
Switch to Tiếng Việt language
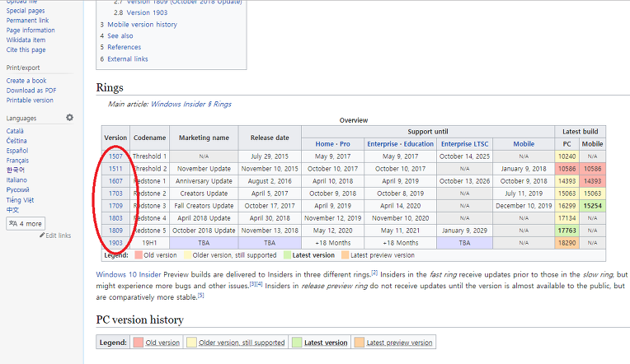click(x=20, y=200)
